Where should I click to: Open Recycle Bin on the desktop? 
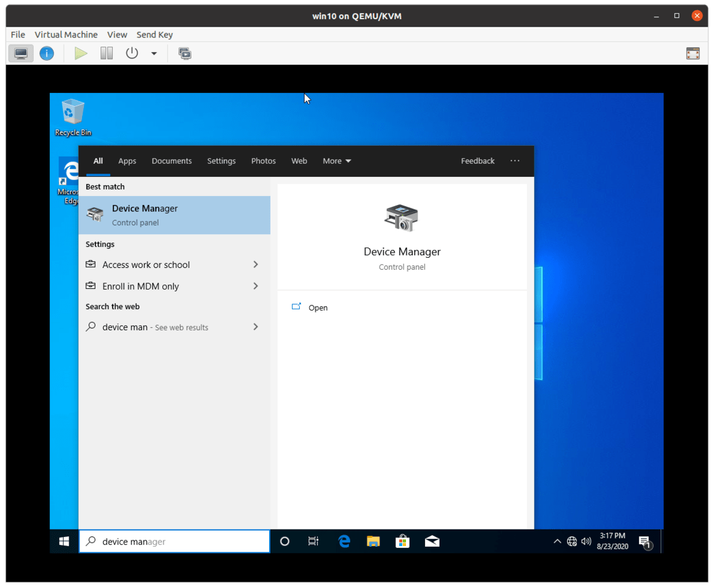click(x=73, y=118)
